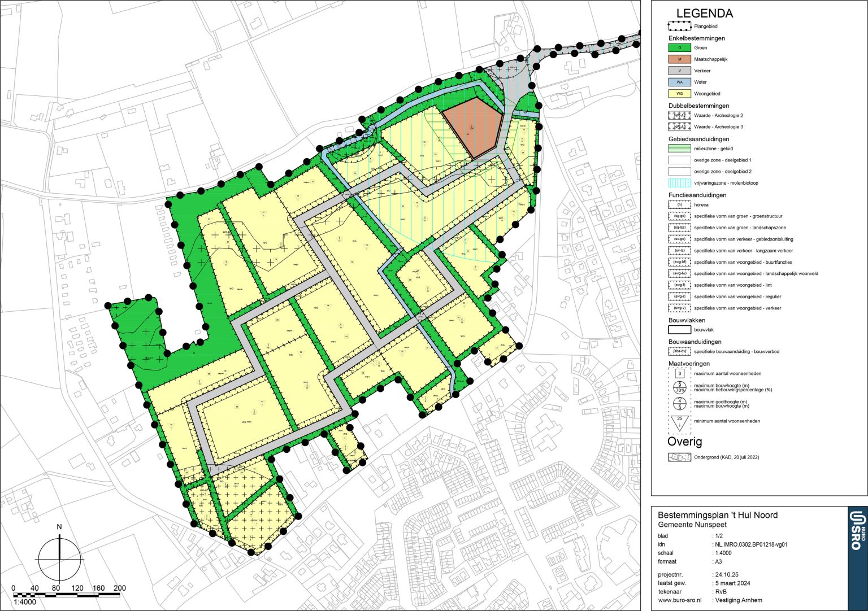This screenshot has height=611, width=868.
Task: Click the green Groen legend swatch
Action: tap(679, 48)
